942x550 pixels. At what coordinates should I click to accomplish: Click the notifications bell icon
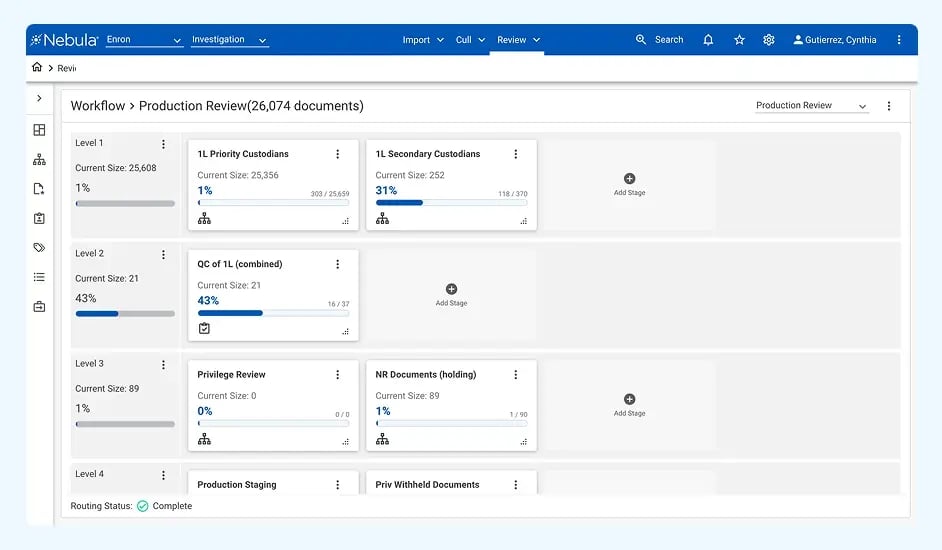coord(708,40)
